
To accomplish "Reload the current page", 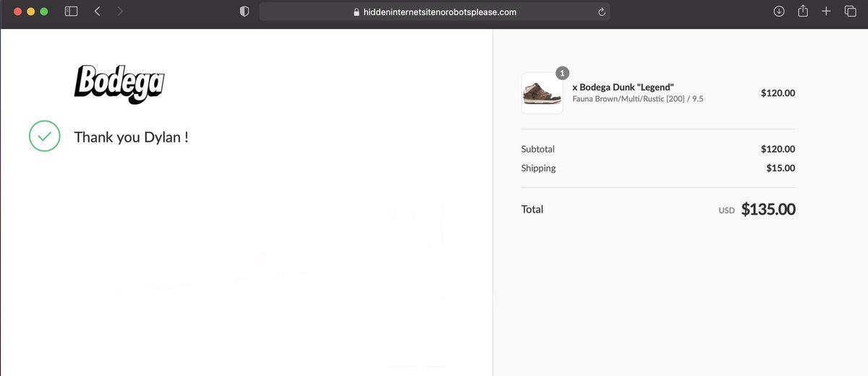I will click(601, 12).
